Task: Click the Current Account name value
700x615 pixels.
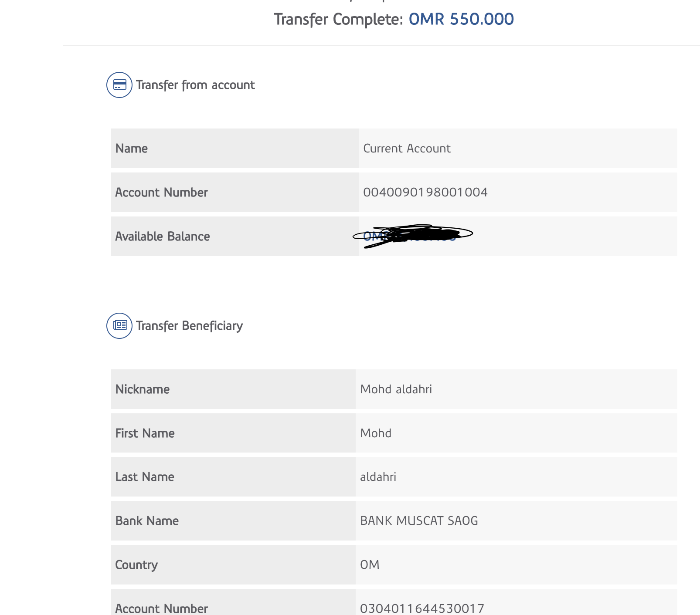Action: tap(407, 149)
